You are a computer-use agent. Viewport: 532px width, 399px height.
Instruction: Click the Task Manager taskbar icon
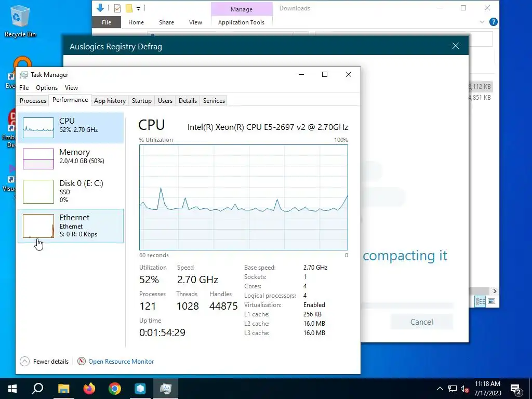point(166,389)
